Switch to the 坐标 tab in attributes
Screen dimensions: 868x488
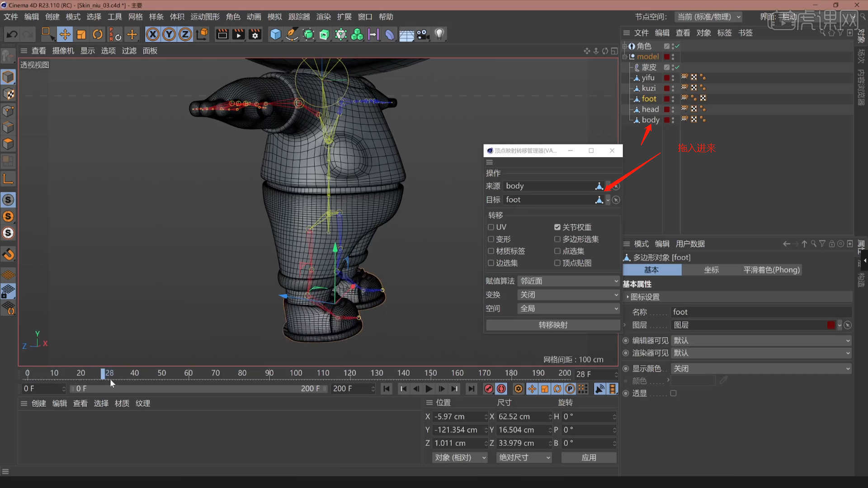pos(712,269)
